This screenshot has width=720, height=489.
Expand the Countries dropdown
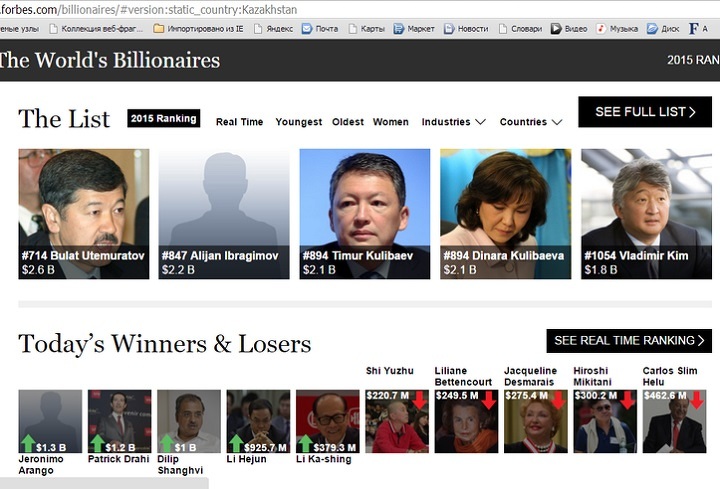pyautogui.click(x=531, y=122)
